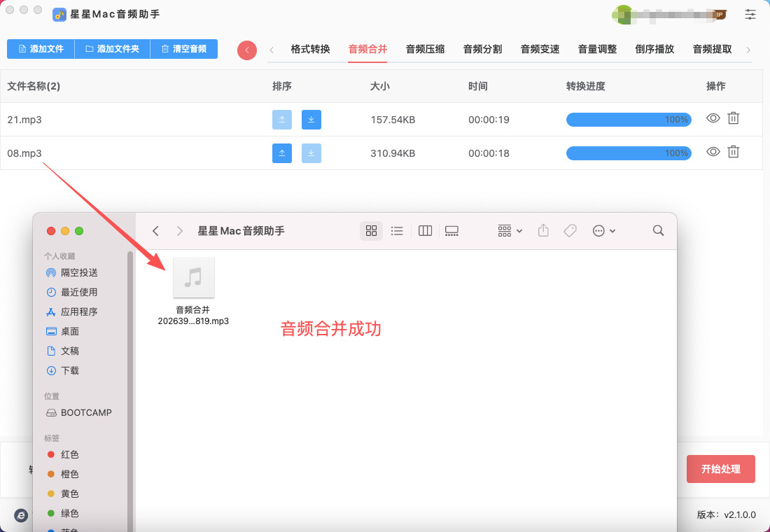Click the 转换进度 column header
Image resolution: width=770 pixels, height=532 pixels.
585,87
